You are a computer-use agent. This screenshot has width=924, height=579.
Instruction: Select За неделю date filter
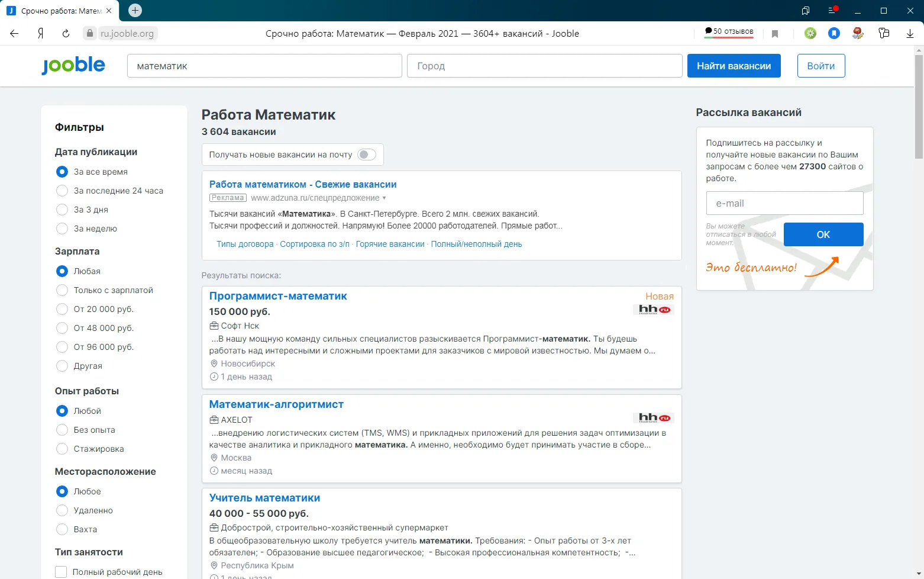[62, 229]
